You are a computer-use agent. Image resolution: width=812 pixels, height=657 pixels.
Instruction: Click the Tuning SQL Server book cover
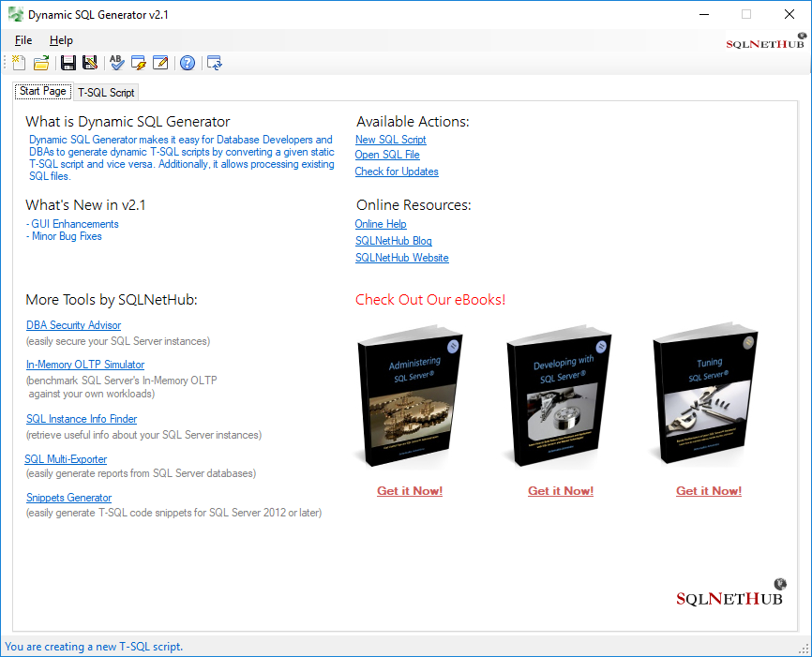coord(705,395)
